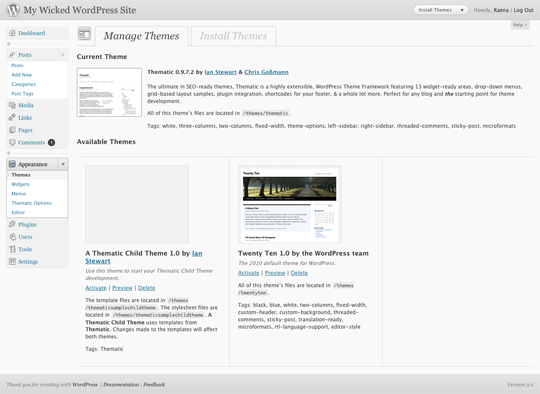The image size is (540, 394).
Task: Open the Dashboard menu
Action: pyautogui.click(x=32, y=33)
